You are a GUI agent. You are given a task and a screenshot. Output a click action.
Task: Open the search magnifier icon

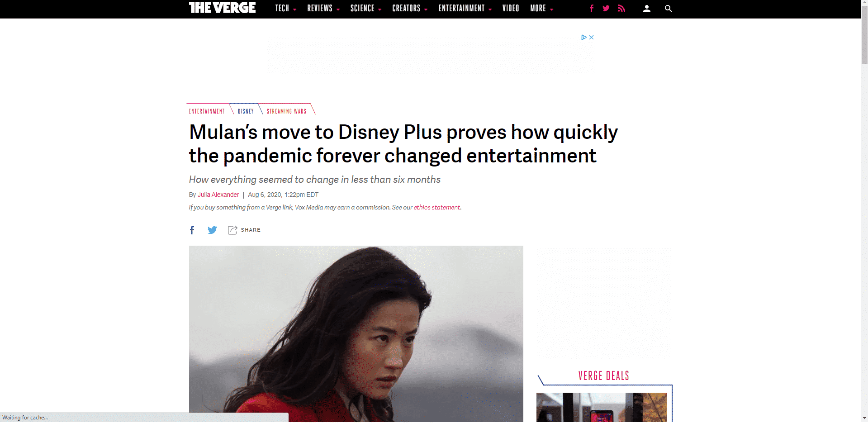tap(668, 9)
